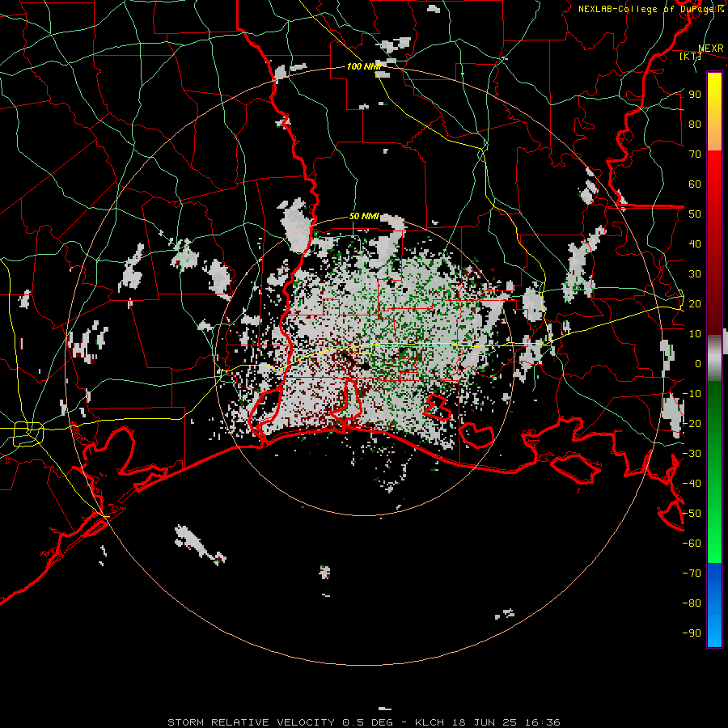Click the NEXR label above the color scale
The width and height of the screenshot is (728, 728).
[711, 49]
